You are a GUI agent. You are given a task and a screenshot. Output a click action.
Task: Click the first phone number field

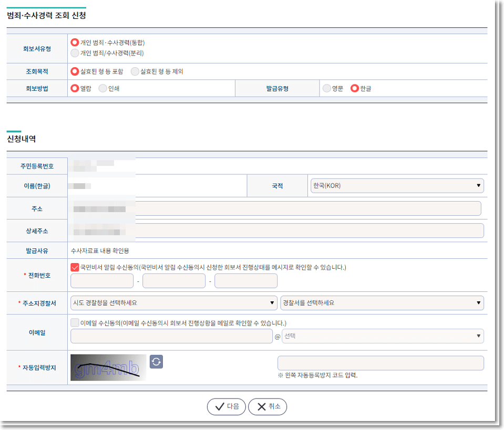click(x=102, y=281)
